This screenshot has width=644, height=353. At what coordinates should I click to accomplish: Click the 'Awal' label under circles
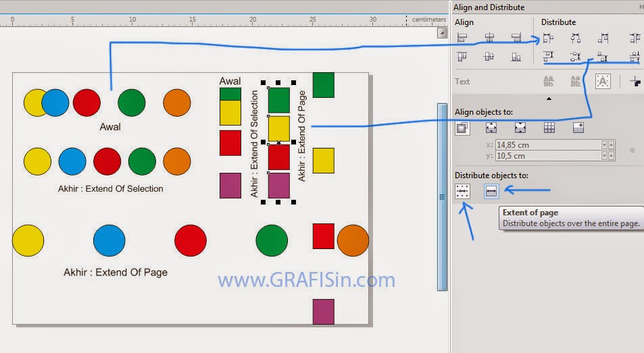point(110,127)
